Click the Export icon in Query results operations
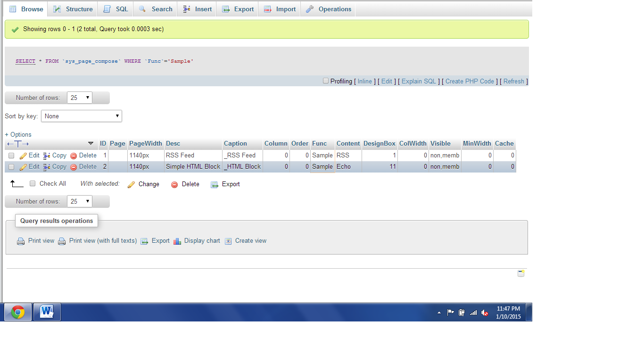The width and height of the screenshot is (644, 362). (x=144, y=241)
